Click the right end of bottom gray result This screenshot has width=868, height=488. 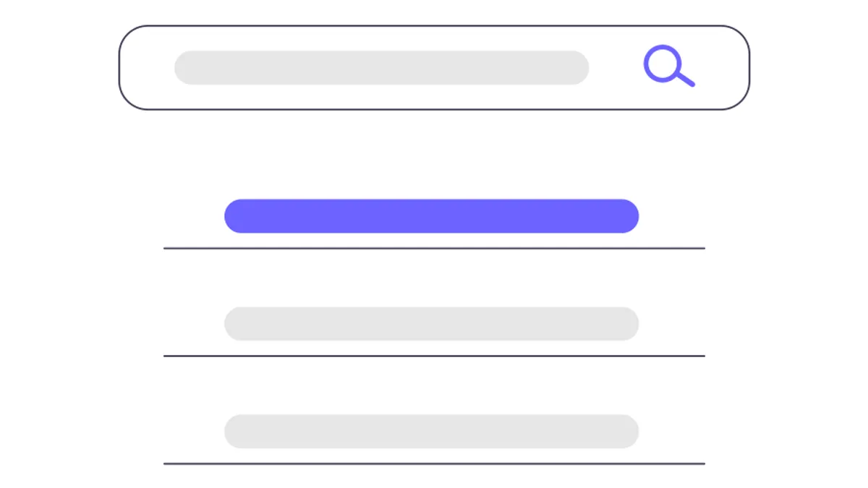tap(626, 432)
